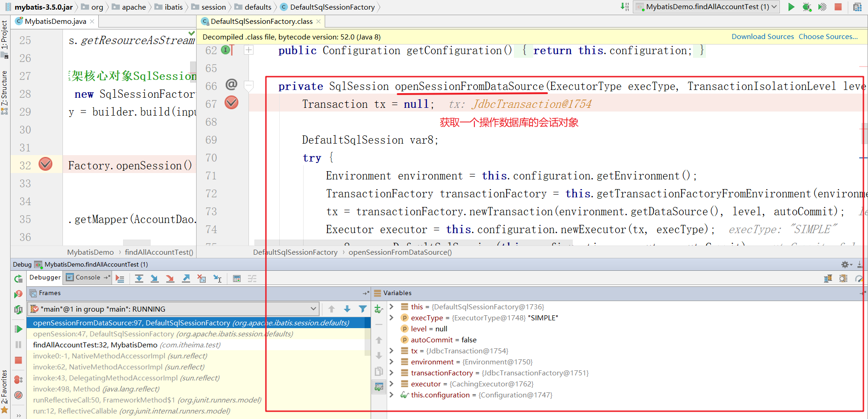Viewport: 868px width, 419px height.
Task: Toggle breakpoint on line 32 in MybatisDemo.java
Action: 45,164
